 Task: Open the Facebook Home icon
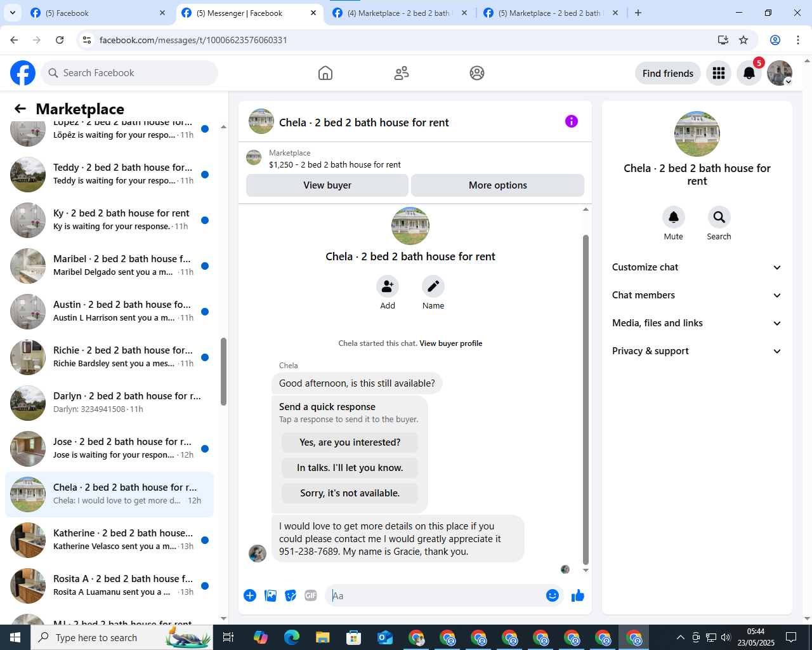click(325, 73)
